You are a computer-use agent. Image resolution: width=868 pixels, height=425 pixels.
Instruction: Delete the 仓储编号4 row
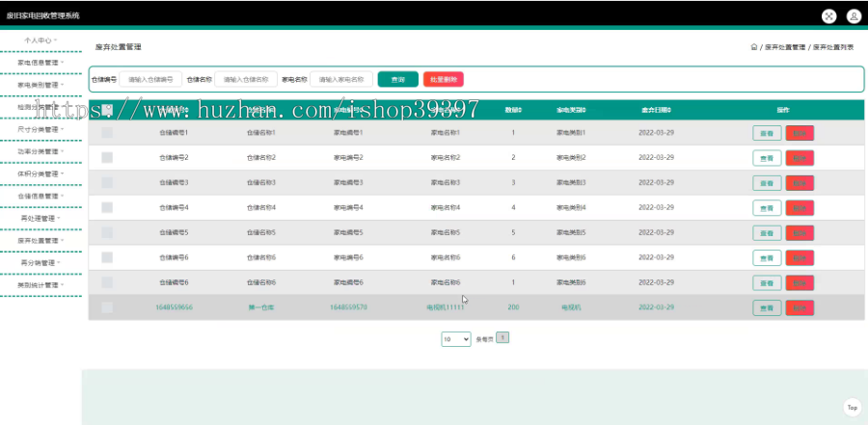click(x=800, y=208)
